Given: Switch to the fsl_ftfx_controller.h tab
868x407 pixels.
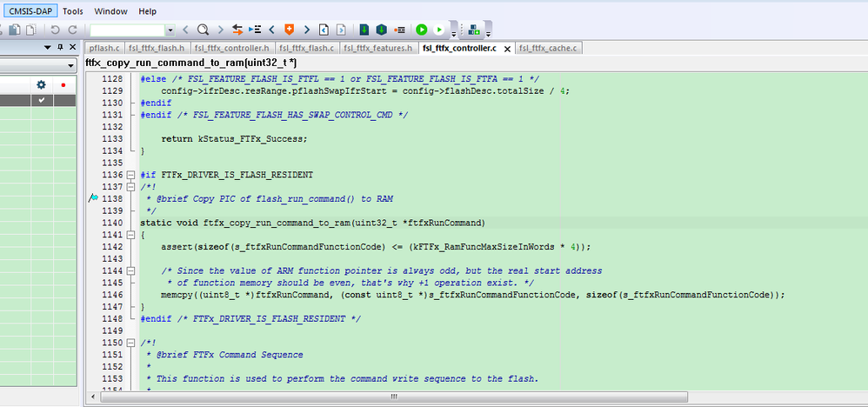Looking at the screenshot, I should [233, 48].
